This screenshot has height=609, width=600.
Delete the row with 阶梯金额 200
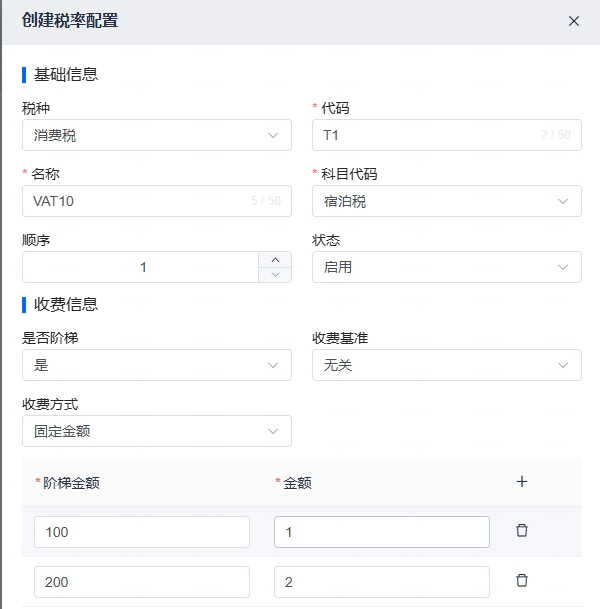tap(521, 580)
